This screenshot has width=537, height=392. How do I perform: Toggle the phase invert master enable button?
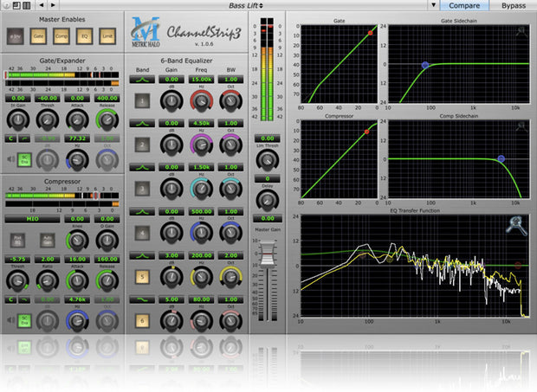(16, 36)
